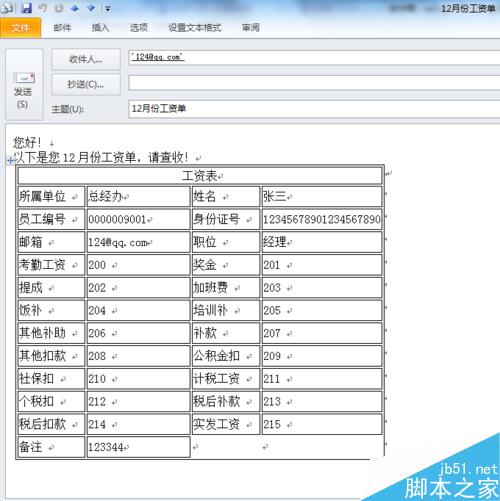Click the Outlook message icon in title bar
500x501 pixels.
pyautogui.click(x=7, y=8)
